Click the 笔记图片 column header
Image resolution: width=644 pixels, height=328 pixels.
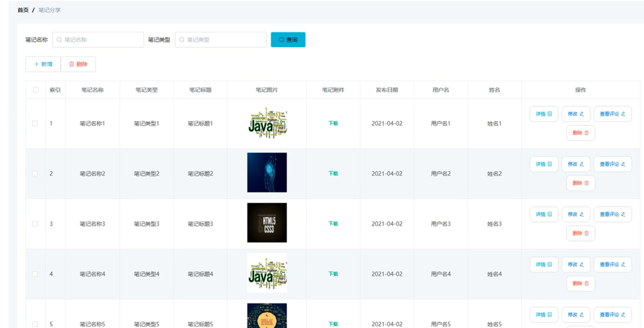pos(267,90)
